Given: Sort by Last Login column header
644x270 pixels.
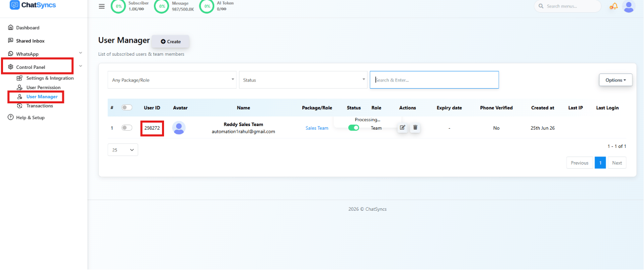Looking at the screenshot, I should [608, 108].
